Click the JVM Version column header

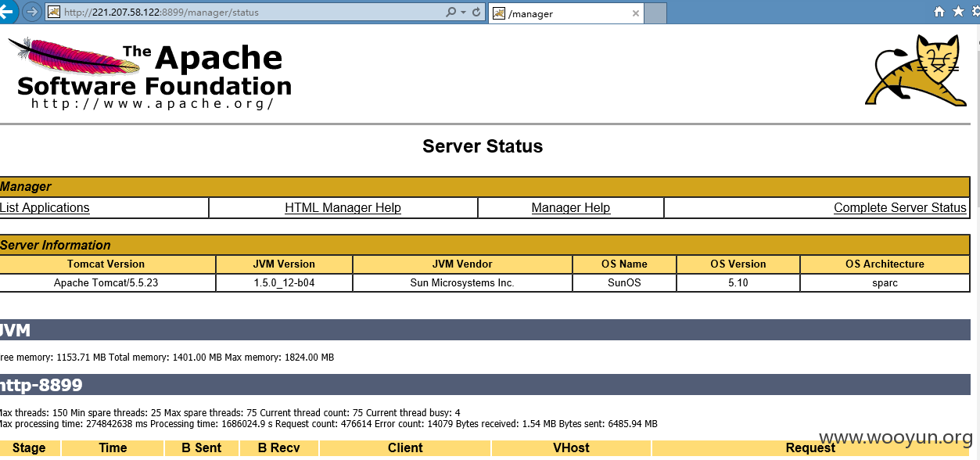pyautogui.click(x=285, y=264)
